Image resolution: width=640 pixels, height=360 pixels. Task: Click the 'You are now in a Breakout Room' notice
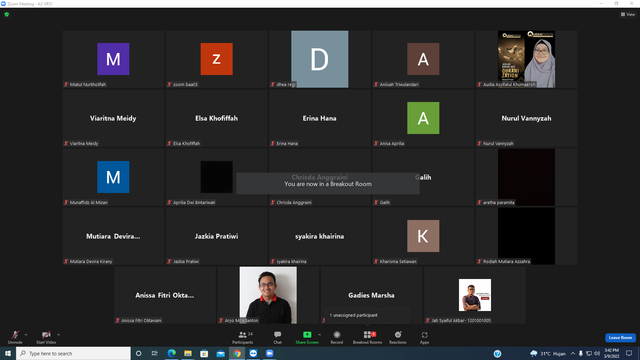tap(328, 184)
